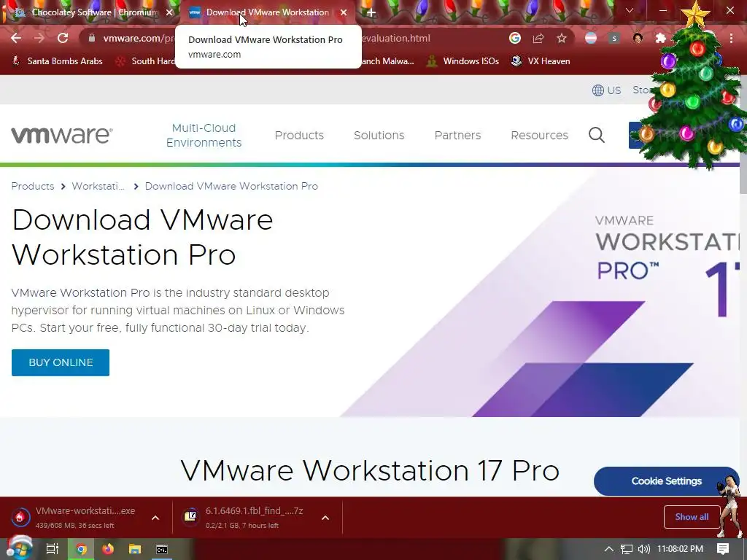Show hidden system tray icons
Screen dimensions: 747x560
click(609, 549)
